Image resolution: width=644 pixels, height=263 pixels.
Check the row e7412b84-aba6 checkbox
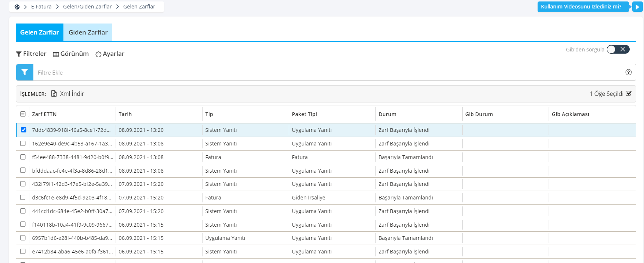[x=23, y=251]
